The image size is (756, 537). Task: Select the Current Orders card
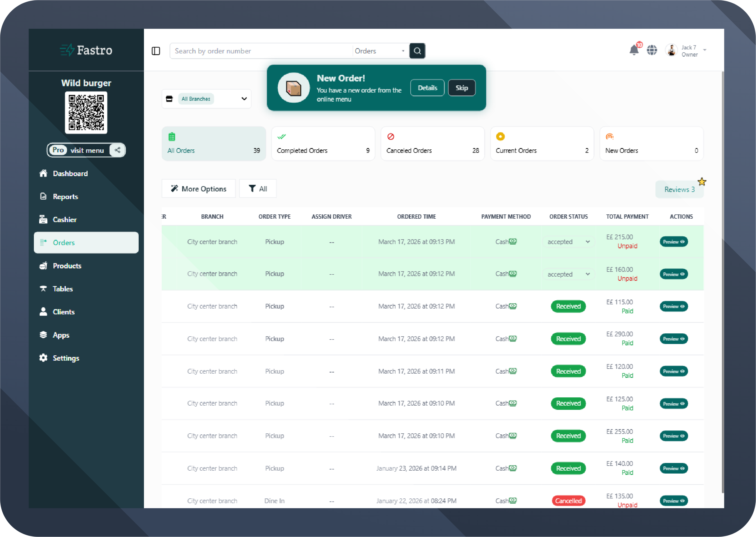click(542, 144)
